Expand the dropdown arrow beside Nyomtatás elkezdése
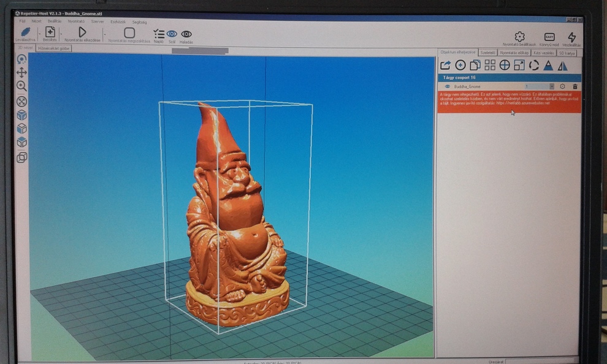 point(104,34)
